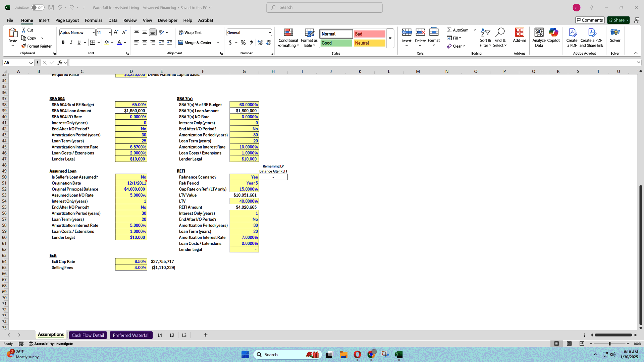Click the Fill Color dropdown arrow
This screenshot has height=362, width=644.
coord(112,43)
